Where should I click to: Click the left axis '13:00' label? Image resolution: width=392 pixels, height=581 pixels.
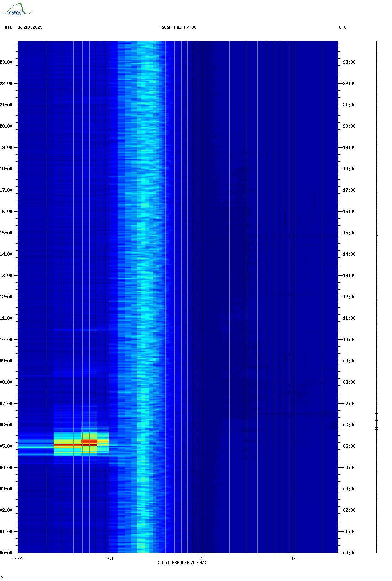pos(6,276)
